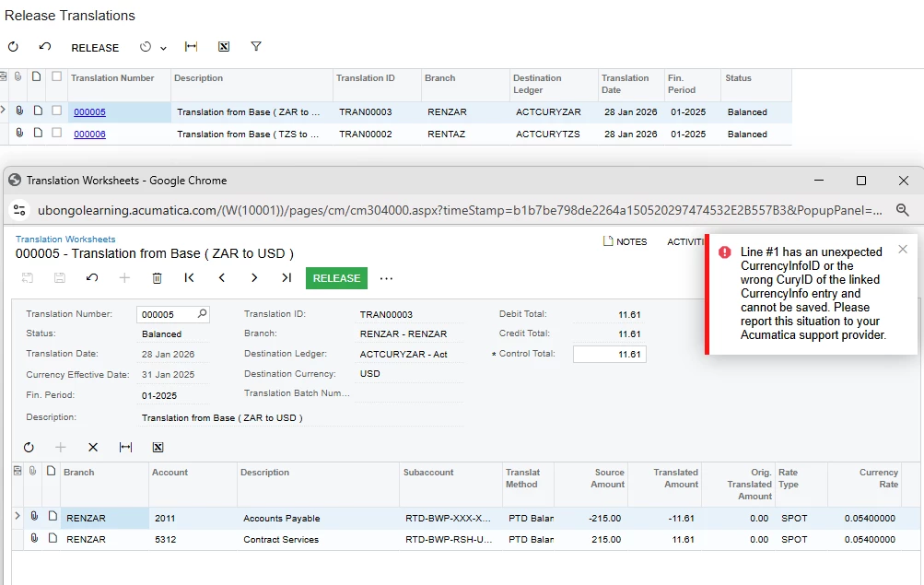The image size is (924, 585).
Task: Open NOTES for the worksheet
Action: (x=625, y=241)
